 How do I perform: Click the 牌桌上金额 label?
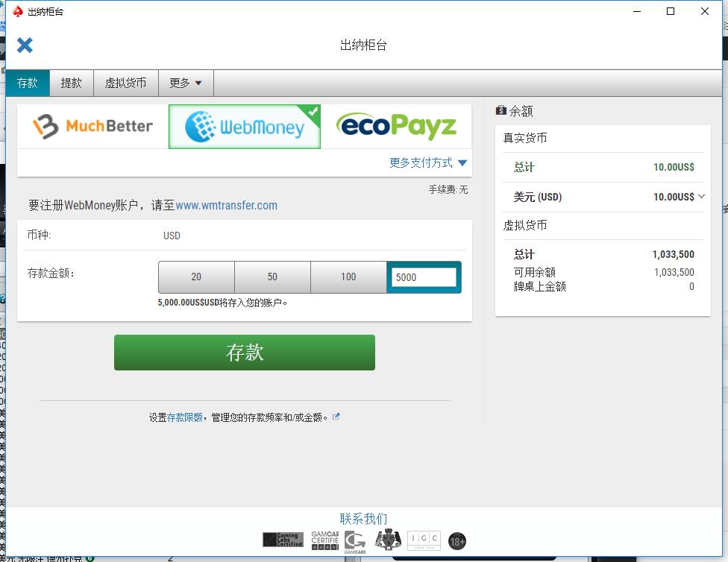(539, 286)
